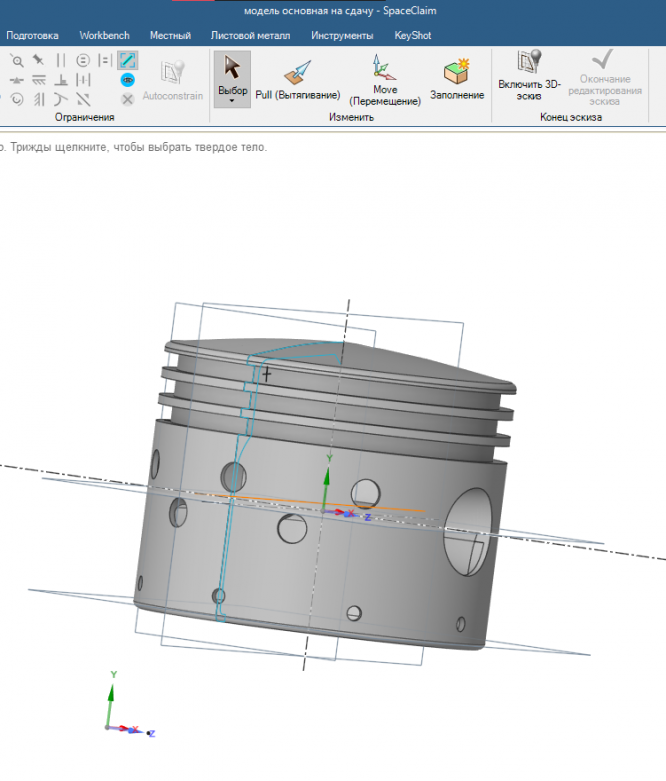Viewport: 666px width, 781px height.
Task: Select the Midpoint constraint icon
Action: click(16, 80)
